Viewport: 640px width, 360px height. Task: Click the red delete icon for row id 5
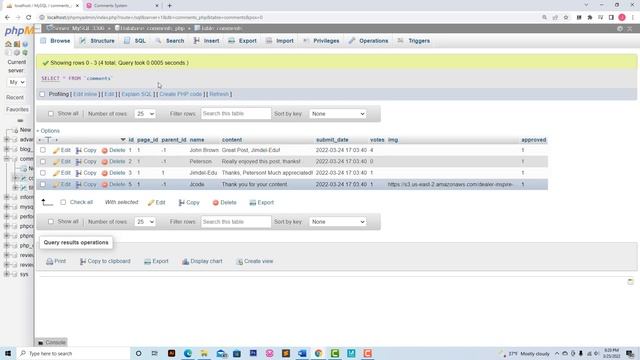(x=104, y=184)
